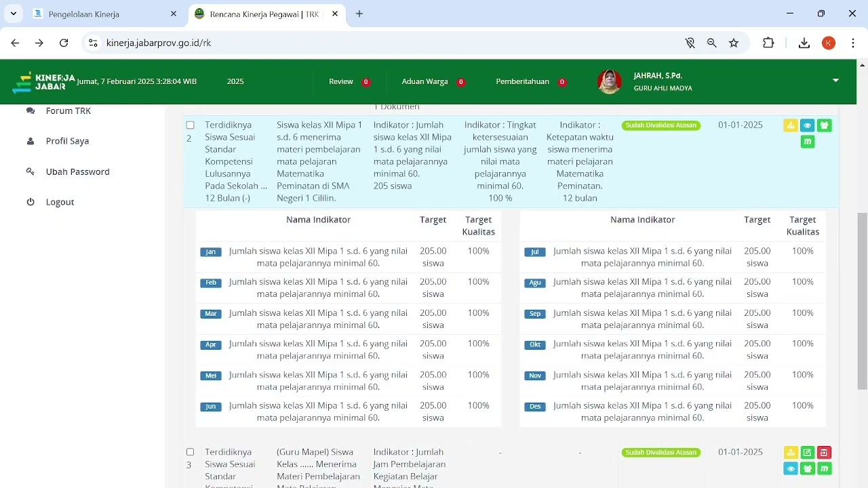This screenshot has height=488, width=868.
Task: Click green users icon in row 2
Action: pos(824,125)
